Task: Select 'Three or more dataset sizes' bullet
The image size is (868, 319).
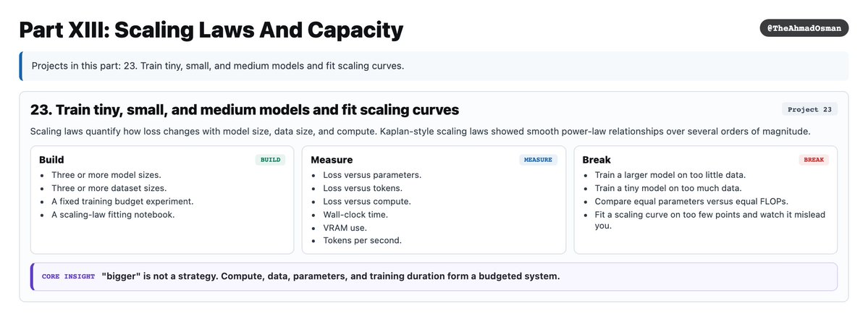Action: click(x=109, y=188)
